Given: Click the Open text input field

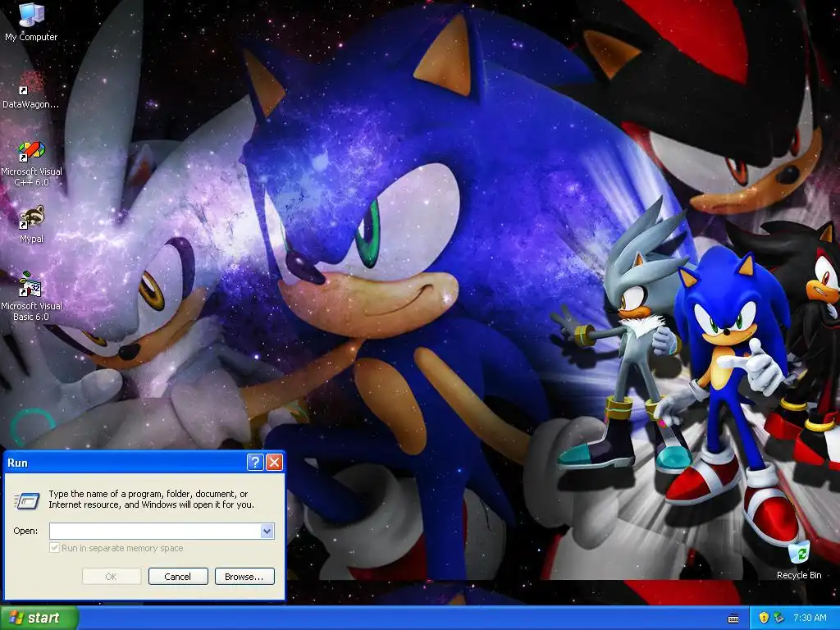Looking at the screenshot, I should [x=155, y=531].
